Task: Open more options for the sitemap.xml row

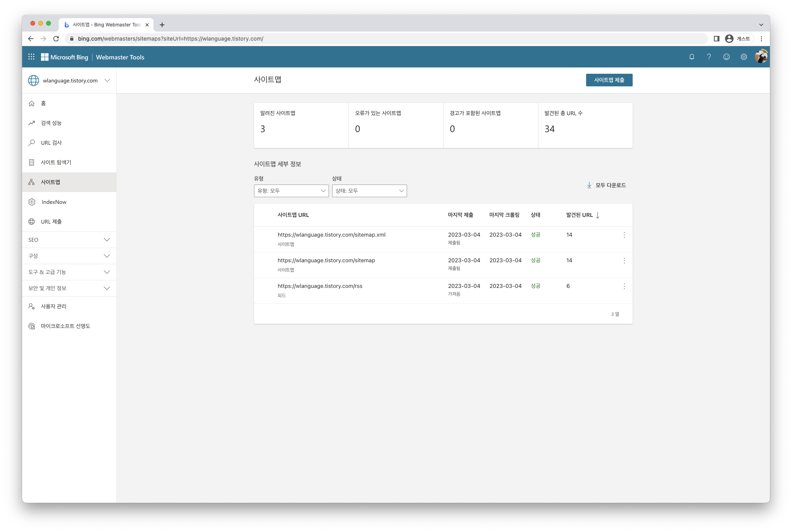Action: [624, 235]
